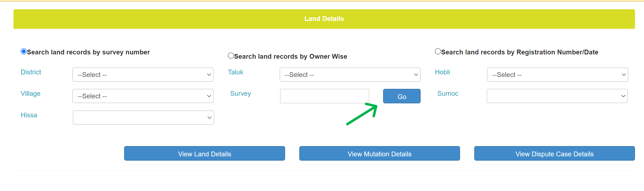Open the Hobli dropdown list
644x191 pixels.
click(557, 75)
